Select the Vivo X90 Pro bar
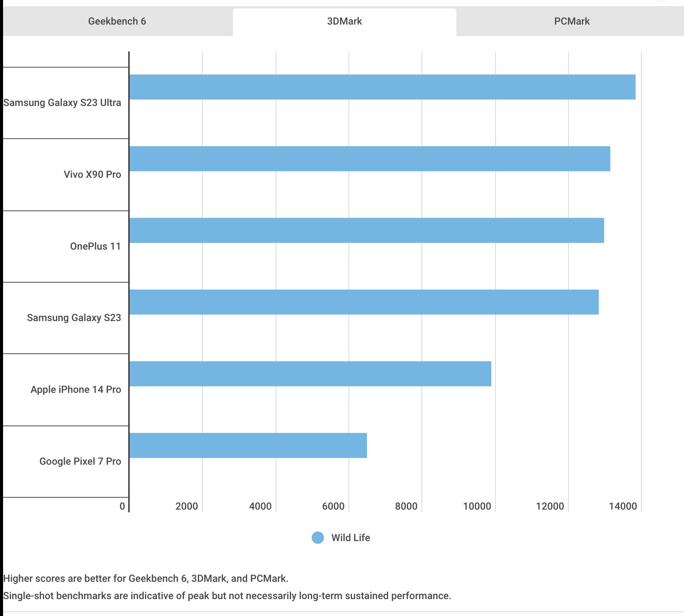 pos(370,159)
